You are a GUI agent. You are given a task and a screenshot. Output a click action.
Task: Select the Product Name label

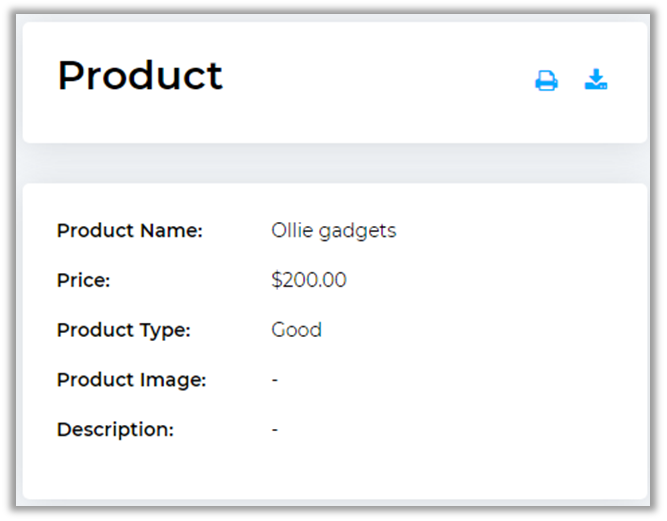point(129,231)
